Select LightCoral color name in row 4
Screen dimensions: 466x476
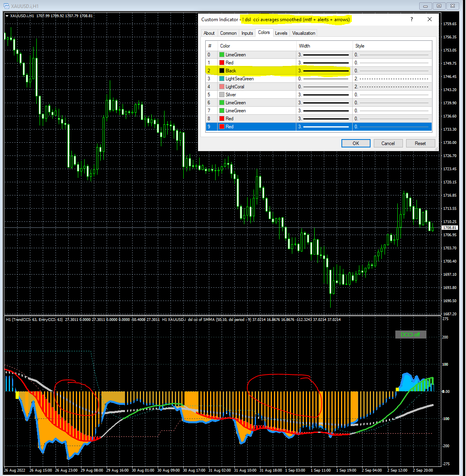pyautogui.click(x=235, y=86)
